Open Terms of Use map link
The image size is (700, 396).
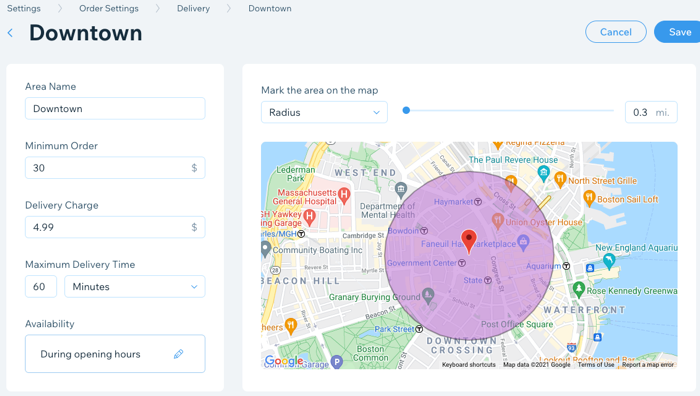point(596,365)
